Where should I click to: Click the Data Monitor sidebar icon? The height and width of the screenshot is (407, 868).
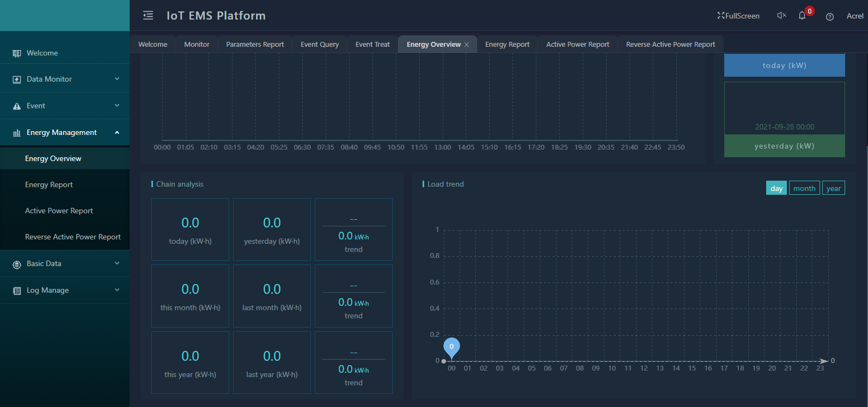(17, 79)
